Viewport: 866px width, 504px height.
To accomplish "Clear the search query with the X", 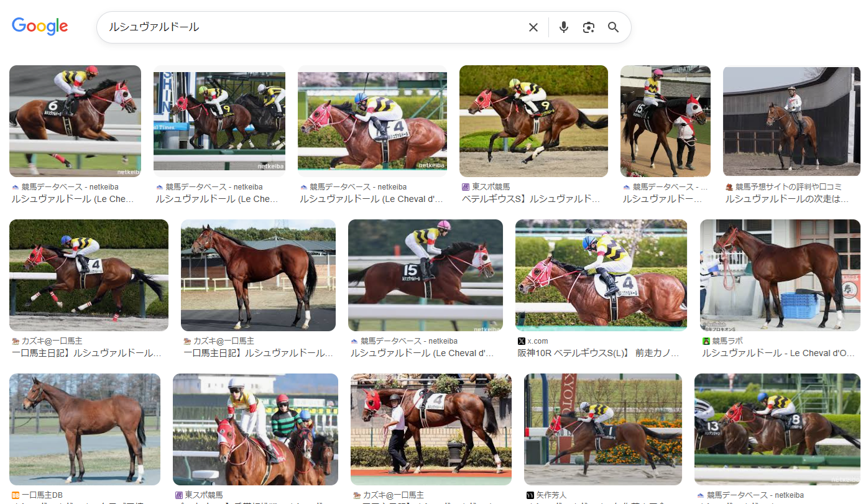I will coord(533,27).
